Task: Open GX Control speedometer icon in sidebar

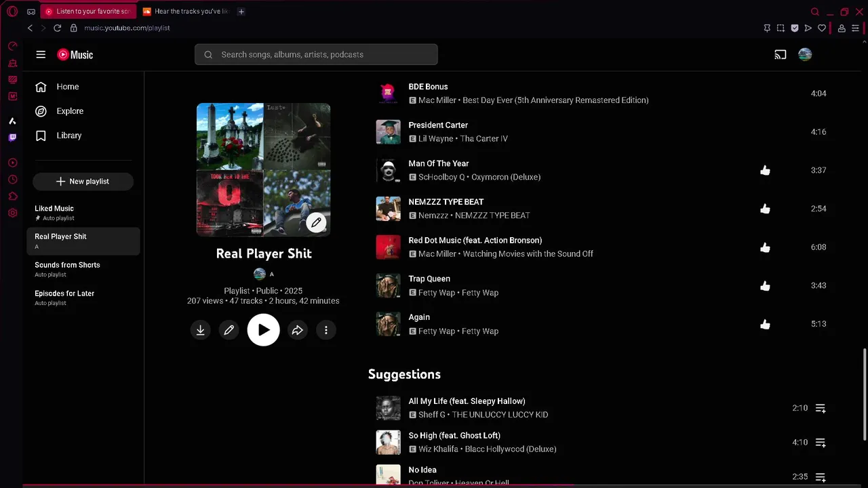Action: (12, 46)
